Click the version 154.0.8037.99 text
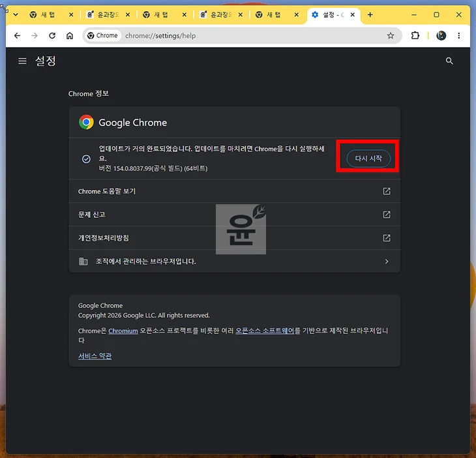476x458 pixels. [x=153, y=168]
